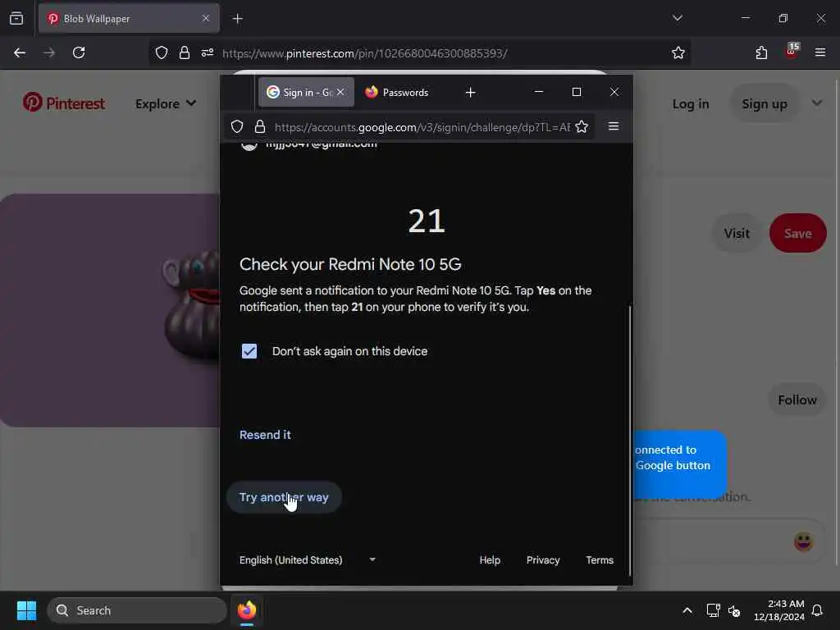Open muted volume icon in tray

click(734, 610)
